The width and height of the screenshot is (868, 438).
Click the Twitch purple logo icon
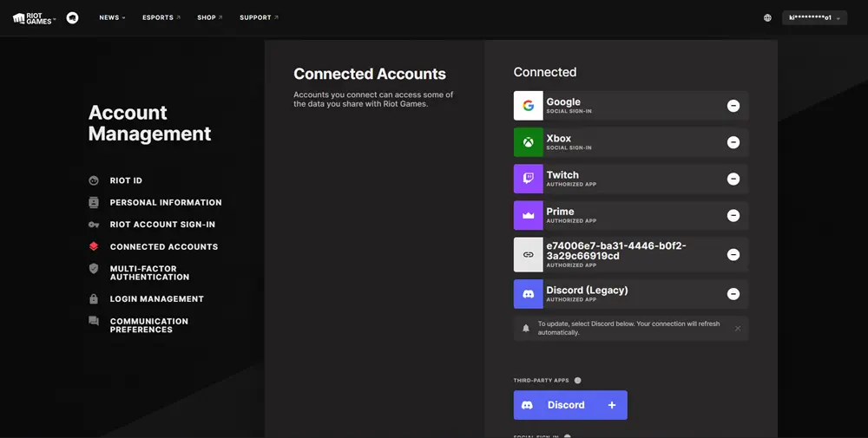(528, 179)
